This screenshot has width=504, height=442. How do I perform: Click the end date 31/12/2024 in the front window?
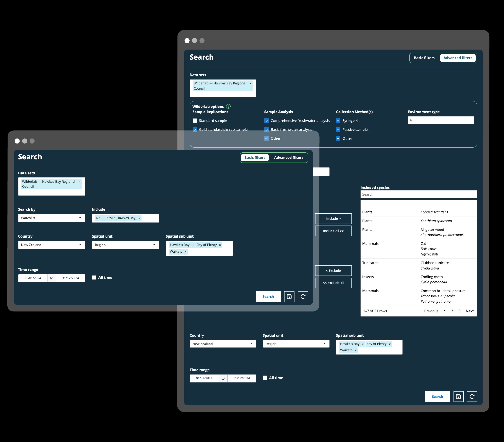point(70,278)
